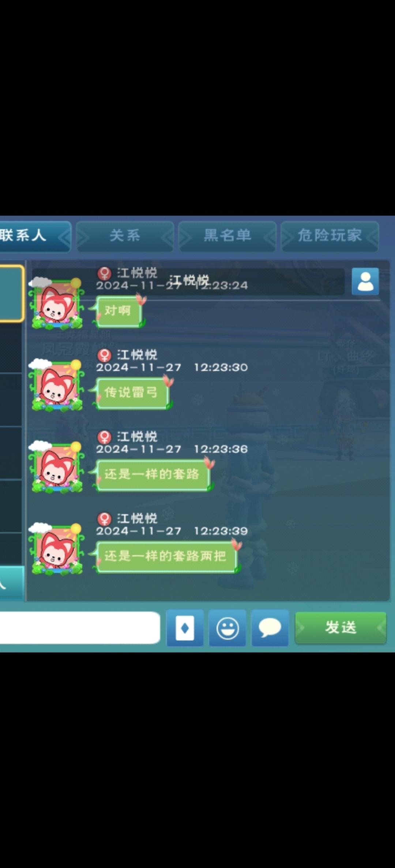Tap the speech bubble quick-chat icon

270,628
